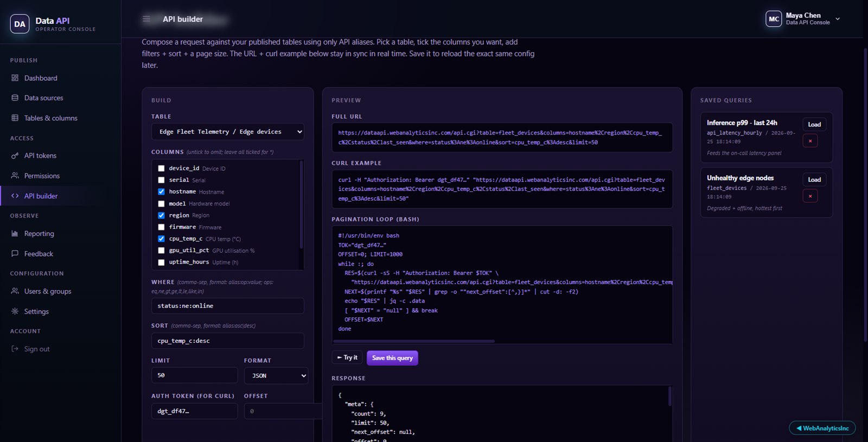Click the Sort input field

(x=227, y=341)
